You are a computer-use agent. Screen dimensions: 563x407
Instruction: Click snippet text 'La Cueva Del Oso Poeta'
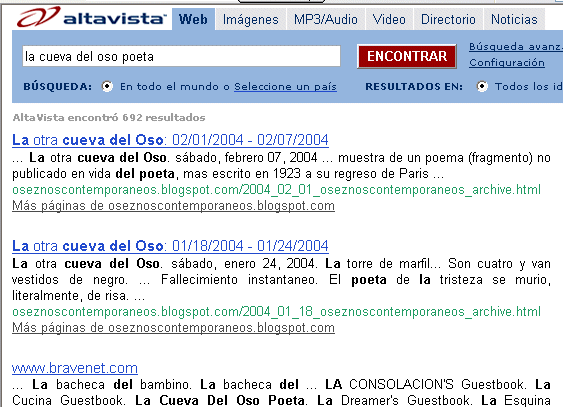pos(220,400)
